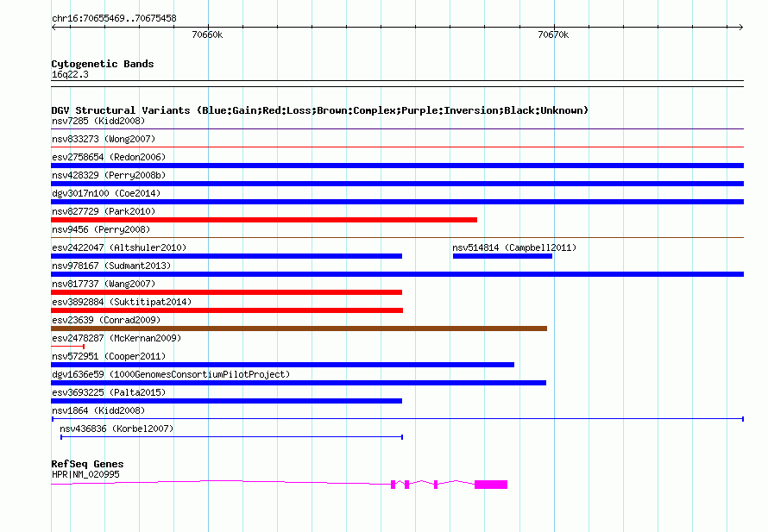This screenshot has width=768, height=532.
Task: Select the esv3693225 (Palta2015) label
Action: click(x=109, y=392)
